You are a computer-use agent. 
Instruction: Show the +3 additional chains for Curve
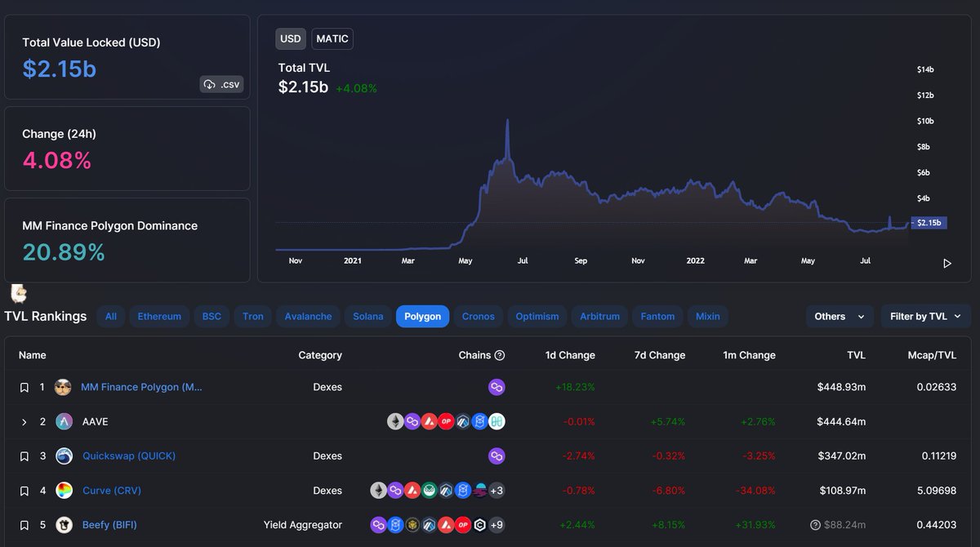pos(497,491)
